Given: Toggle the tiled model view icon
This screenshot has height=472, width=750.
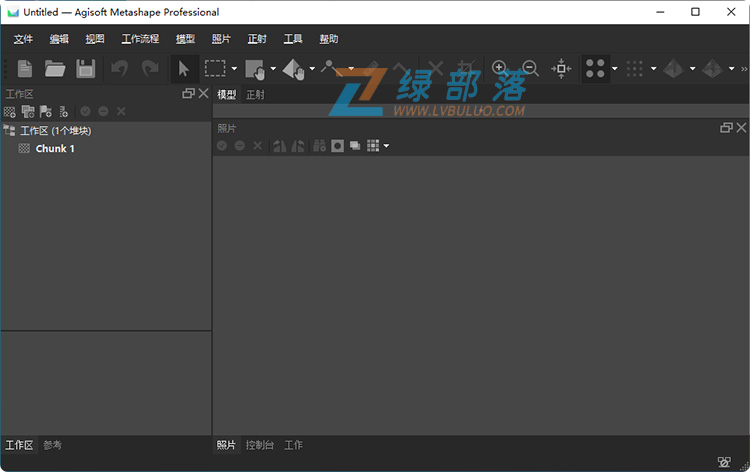Looking at the screenshot, I should click(712, 68).
